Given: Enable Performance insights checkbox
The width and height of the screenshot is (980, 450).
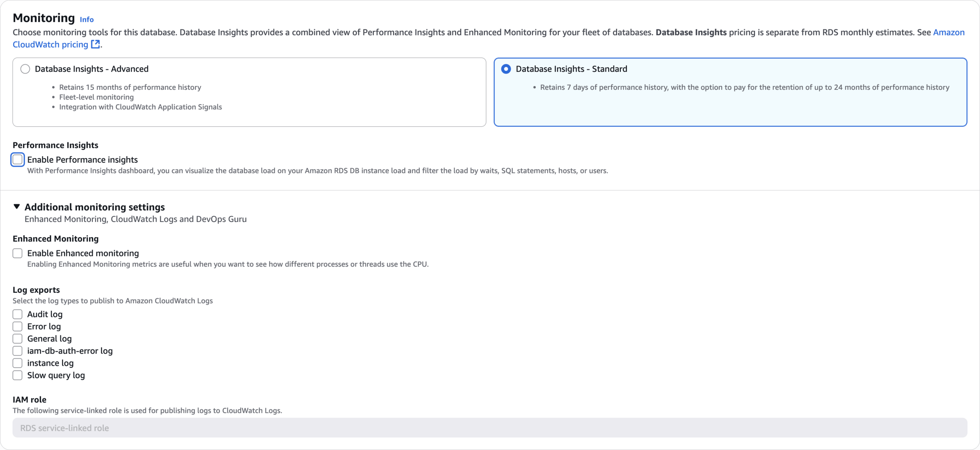Looking at the screenshot, I should pyautogui.click(x=18, y=160).
